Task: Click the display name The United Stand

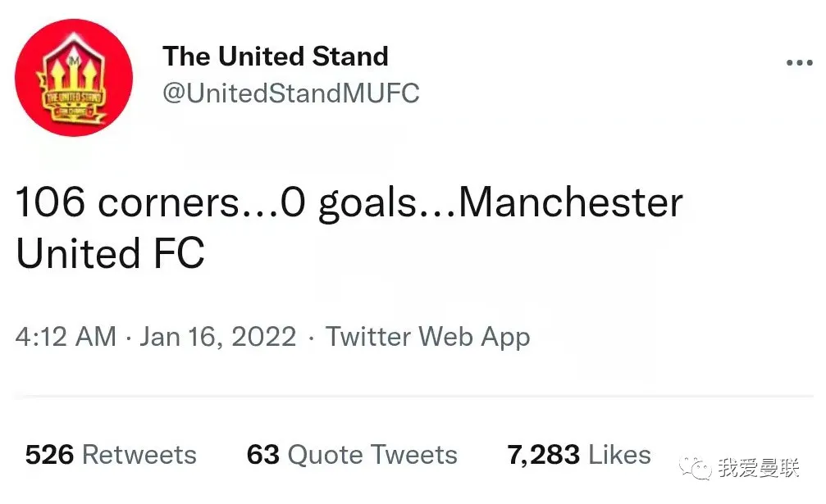Action: tap(275, 57)
